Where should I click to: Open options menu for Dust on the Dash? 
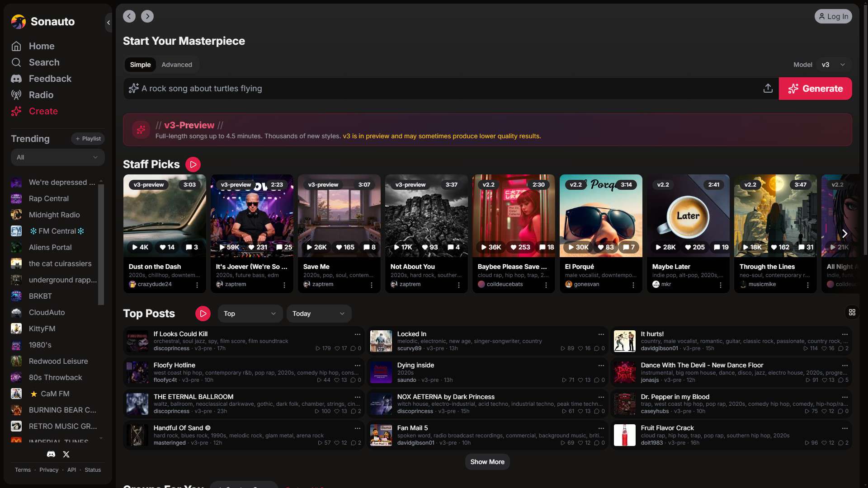(x=197, y=285)
